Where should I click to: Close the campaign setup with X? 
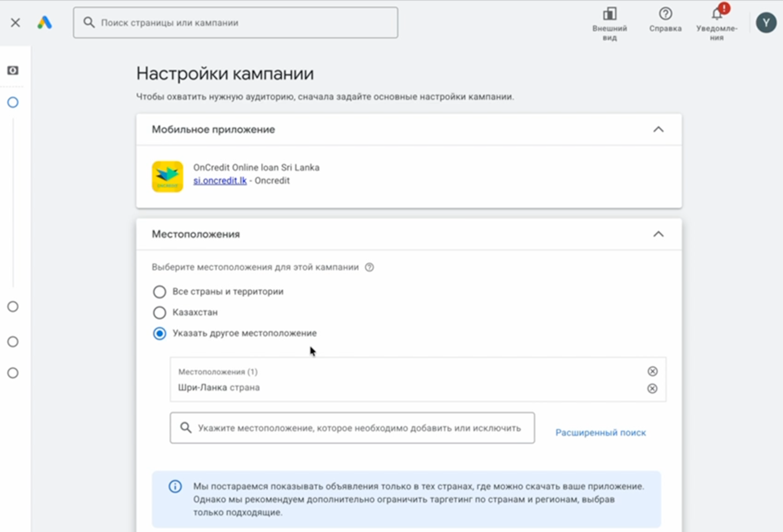[x=15, y=22]
